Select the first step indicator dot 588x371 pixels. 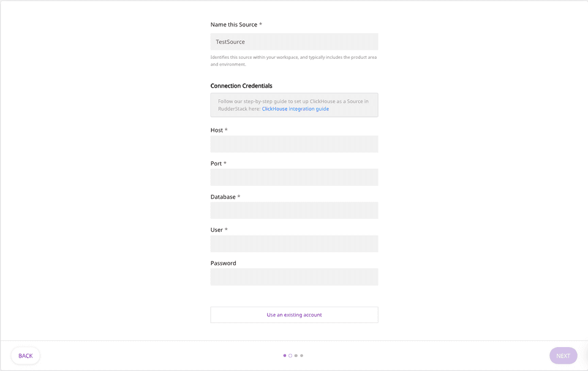(x=285, y=356)
